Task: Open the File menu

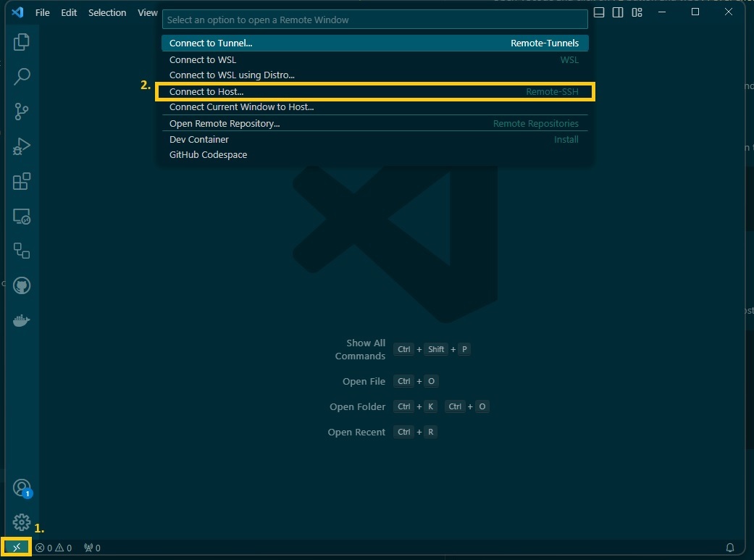Action: pyautogui.click(x=43, y=13)
